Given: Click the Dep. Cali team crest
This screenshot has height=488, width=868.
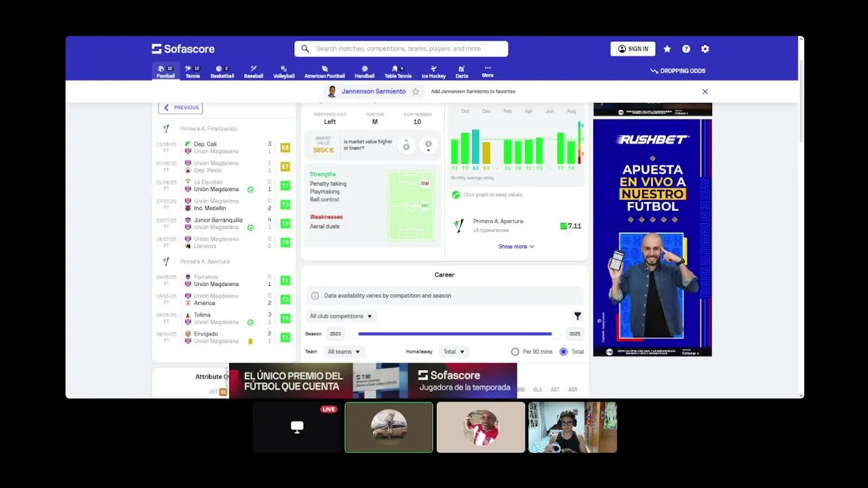Looking at the screenshot, I should [x=188, y=144].
